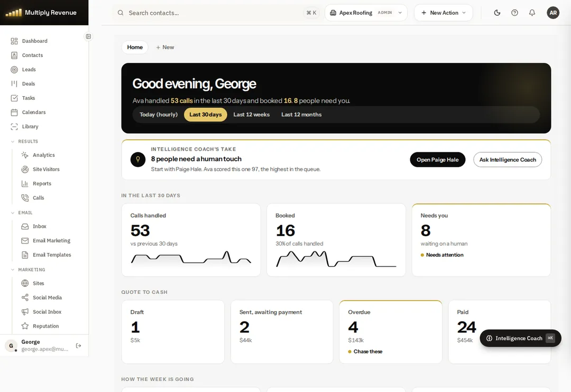Select Last 12 weeks range
This screenshot has width=571, height=392.
tap(251, 115)
